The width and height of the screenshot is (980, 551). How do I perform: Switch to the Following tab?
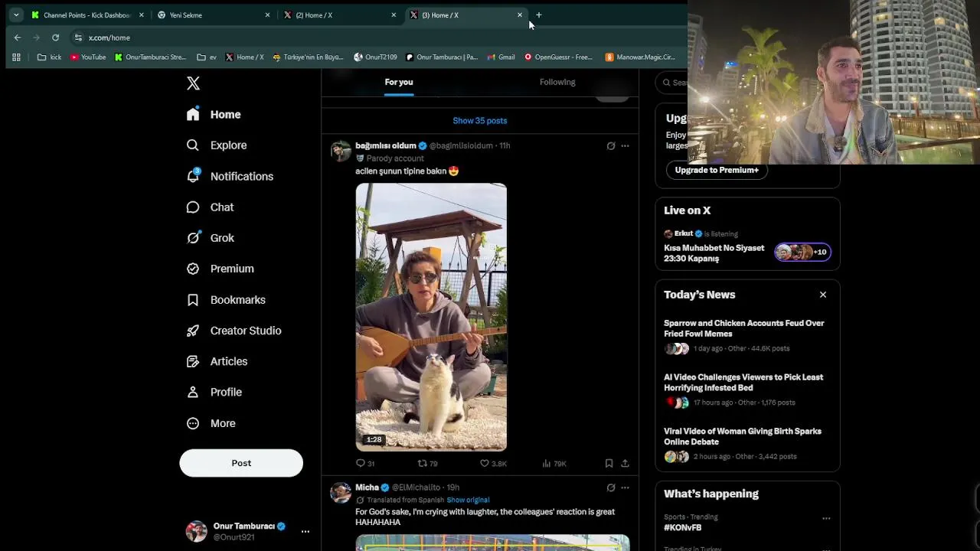[557, 82]
